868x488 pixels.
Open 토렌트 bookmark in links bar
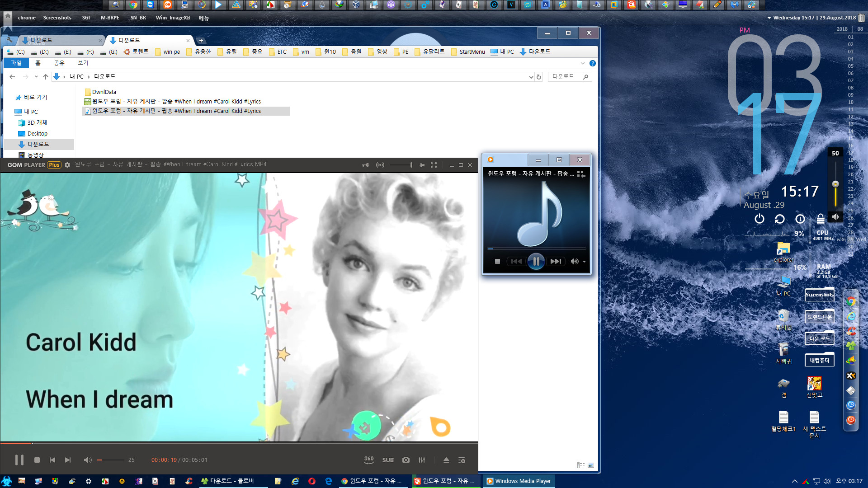(x=136, y=52)
